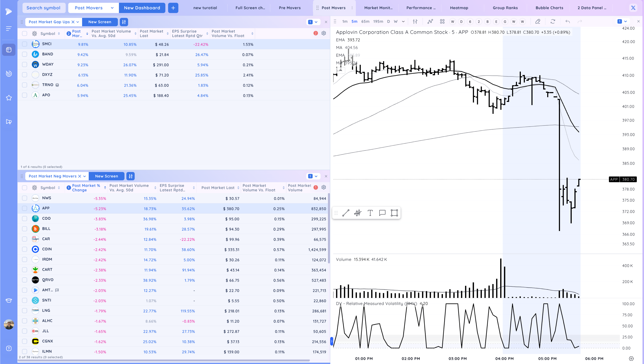Screen dimensions: 644x364
Task: Check the WDAY row checkbox
Action: (24, 65)
